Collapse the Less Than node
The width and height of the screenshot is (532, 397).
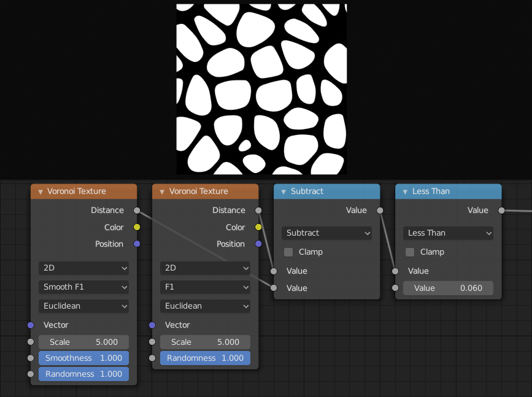[x=405, y=191]
